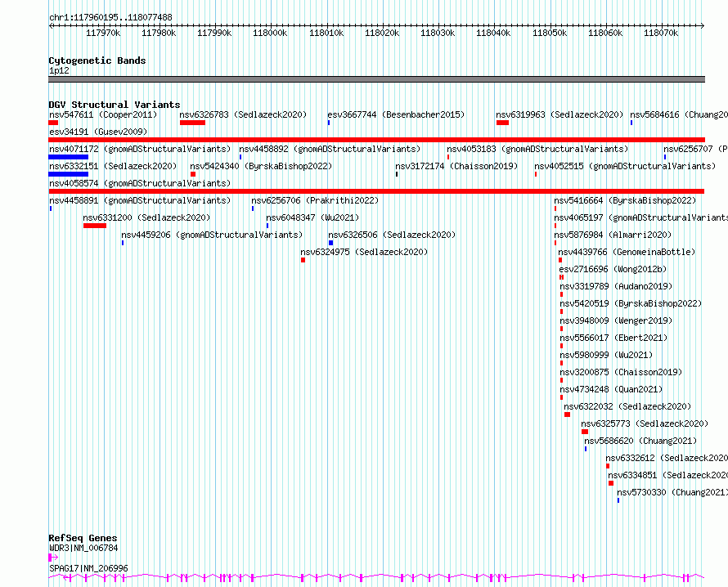Click the 118000k ruler position label
This screenshot has height=587, width=728.
[270, 33]
